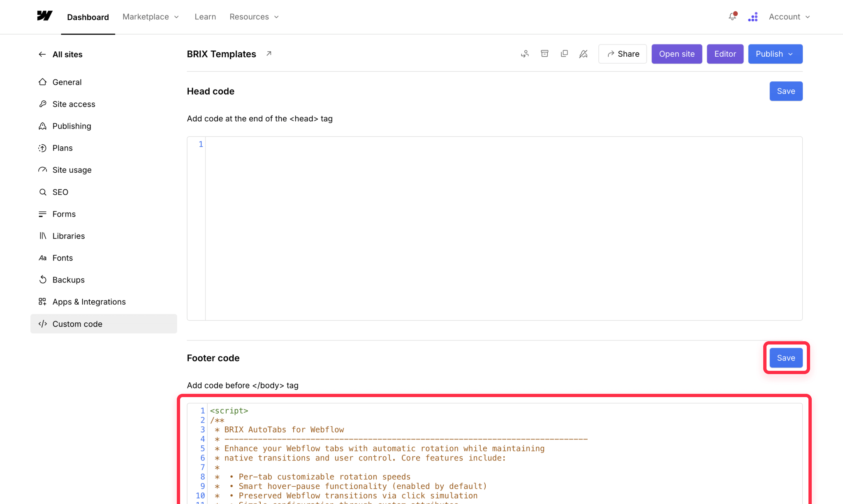Expand the Resources dropdown
This screenshot has width=843, height=504.
coord(254,16)
